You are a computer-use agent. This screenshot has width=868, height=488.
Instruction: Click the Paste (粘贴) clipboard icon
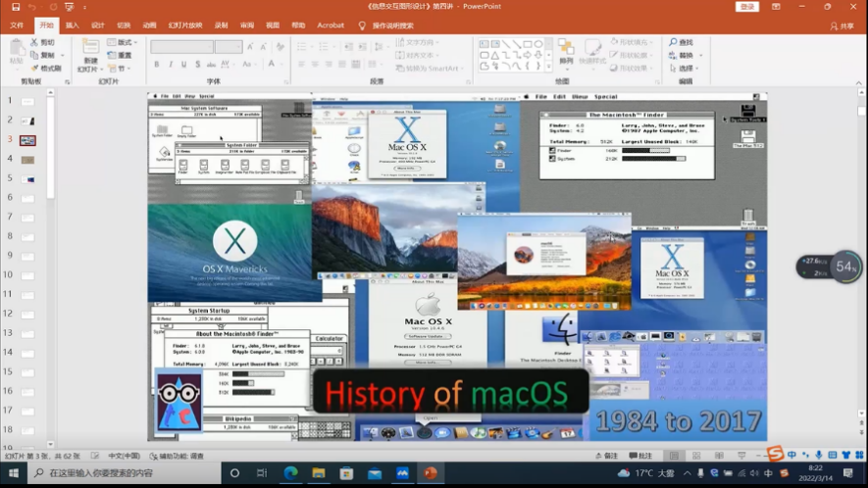tap(17, 50)
